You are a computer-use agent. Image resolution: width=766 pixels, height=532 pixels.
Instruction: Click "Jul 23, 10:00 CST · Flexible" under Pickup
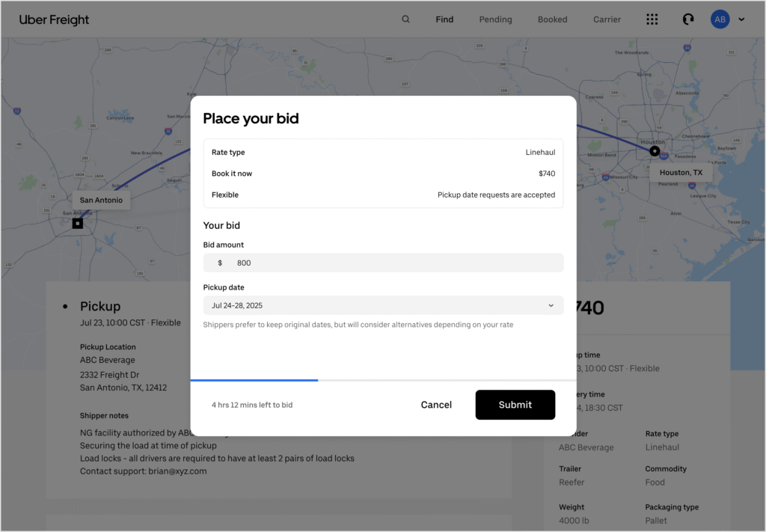click(130, 323)
